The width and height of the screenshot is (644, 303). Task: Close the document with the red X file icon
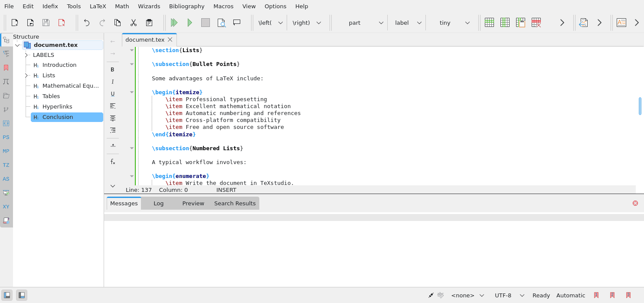click(x=62, y=23)
